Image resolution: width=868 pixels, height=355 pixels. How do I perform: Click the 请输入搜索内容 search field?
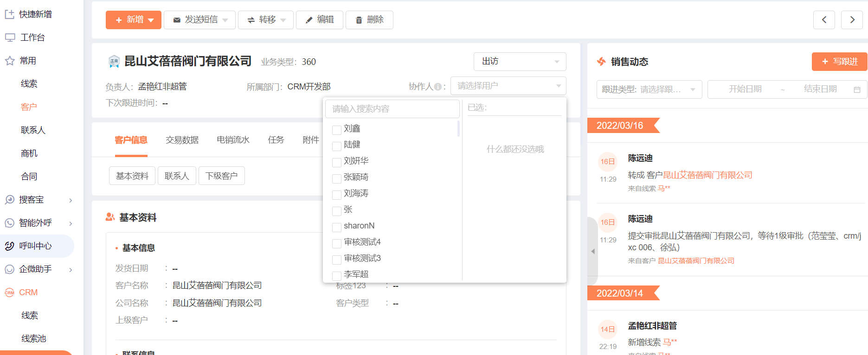point(392,109)
